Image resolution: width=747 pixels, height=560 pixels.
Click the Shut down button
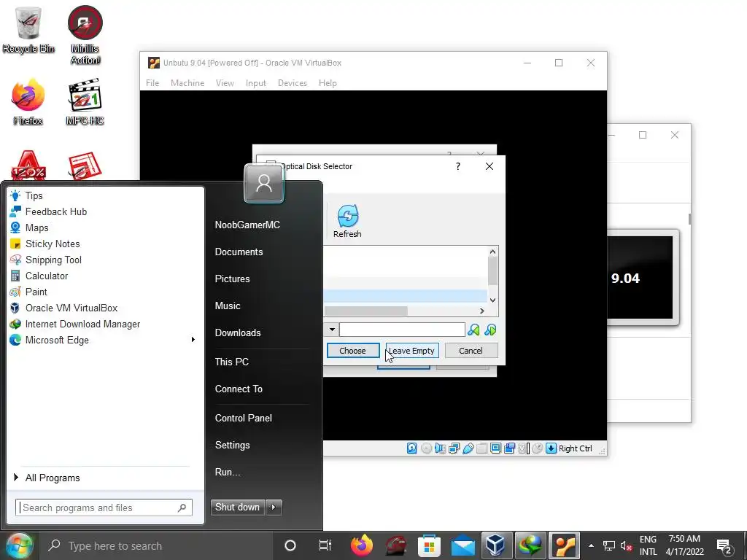(237, 507)
